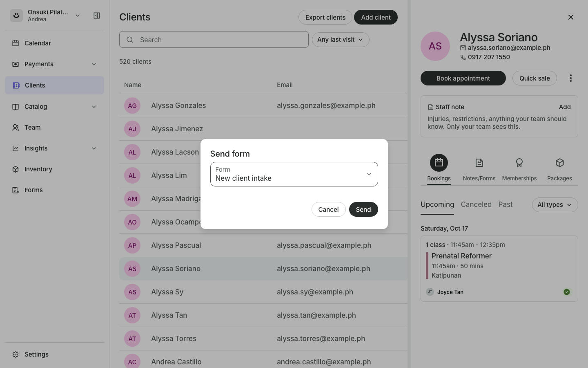Click the AS avatar for Alyssa Sy
Screen dimensions: 588x368
click(132, 292)
